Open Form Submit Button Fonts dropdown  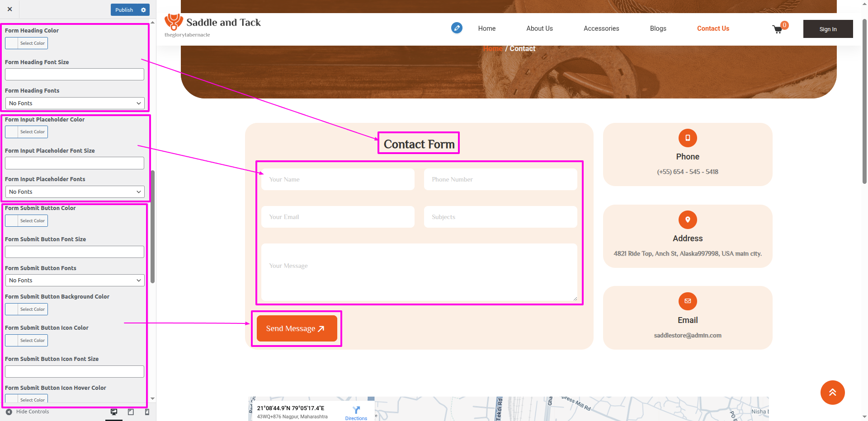click(x=75, y=281)
